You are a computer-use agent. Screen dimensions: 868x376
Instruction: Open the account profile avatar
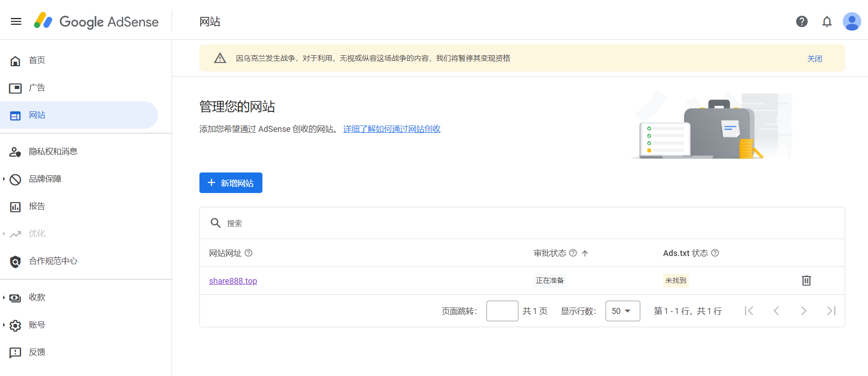click(x=852, y=21)
